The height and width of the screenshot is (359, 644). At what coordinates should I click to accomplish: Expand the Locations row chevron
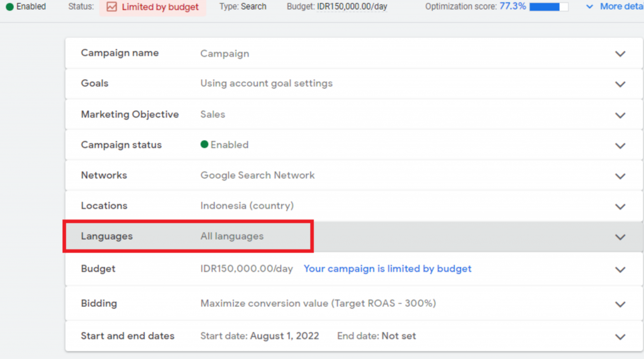620,206
